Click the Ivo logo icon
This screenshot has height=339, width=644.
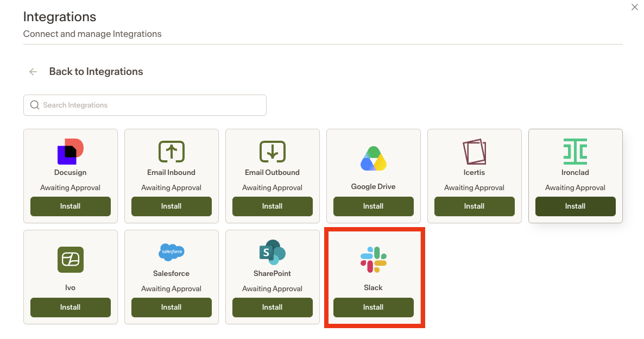(70, 260)
